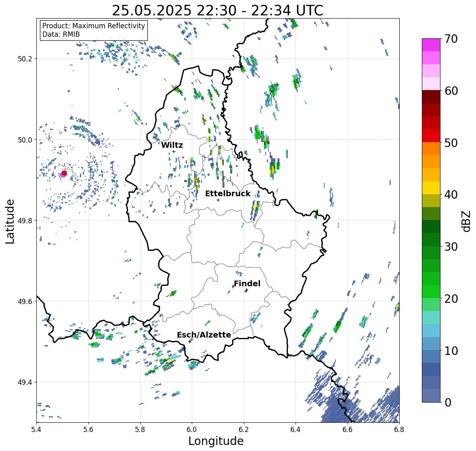Click the colorbar tick label 0
The image size is (476, 451).
(x=448, y=403)
